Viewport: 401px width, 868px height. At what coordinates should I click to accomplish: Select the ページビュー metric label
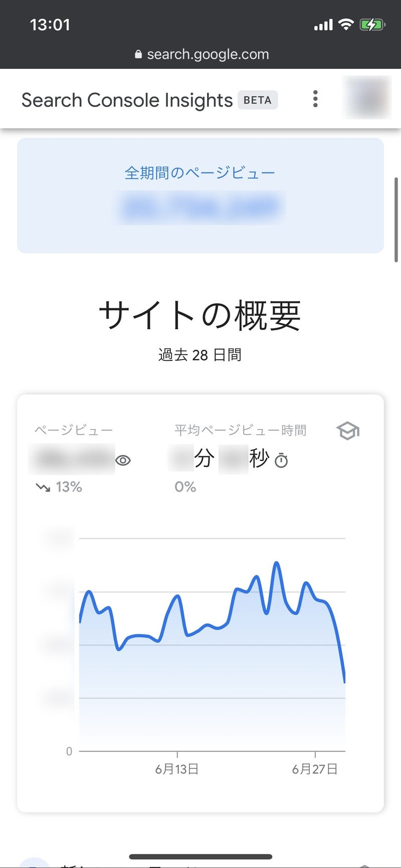click(74, 430)
